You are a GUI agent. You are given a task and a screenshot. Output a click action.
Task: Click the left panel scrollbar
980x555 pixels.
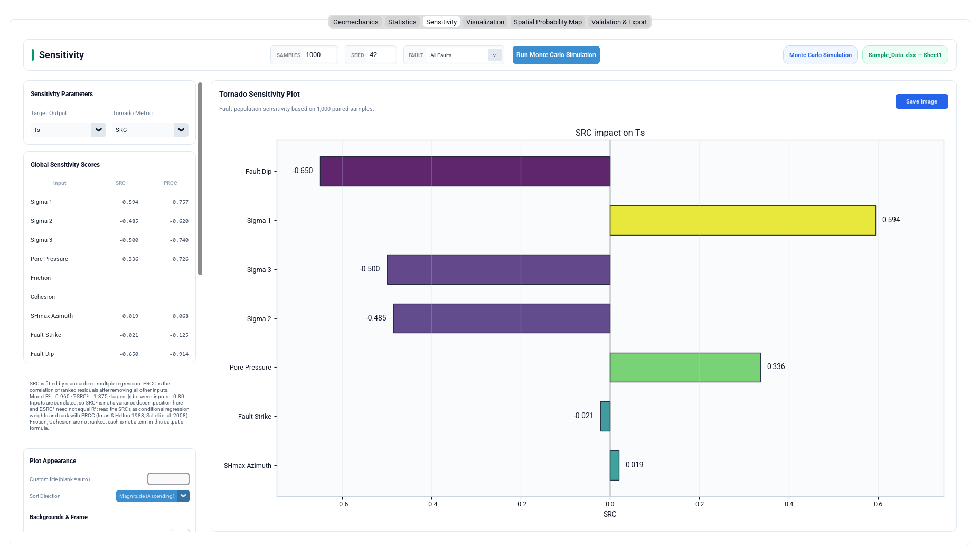click(200, 178)
